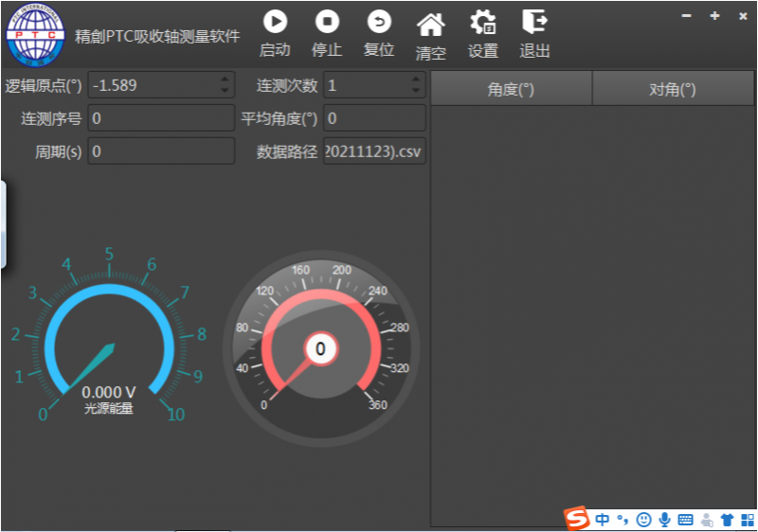The width and height of the screenshot is (758, 532).
Task: Click the 清空 home-shaped clear icon
Action: click(430, 24)
